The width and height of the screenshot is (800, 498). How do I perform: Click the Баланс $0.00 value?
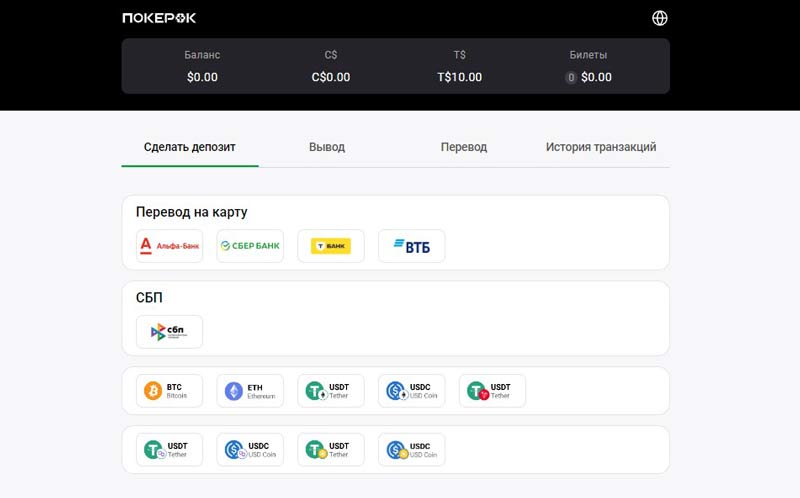pos(202,77)
